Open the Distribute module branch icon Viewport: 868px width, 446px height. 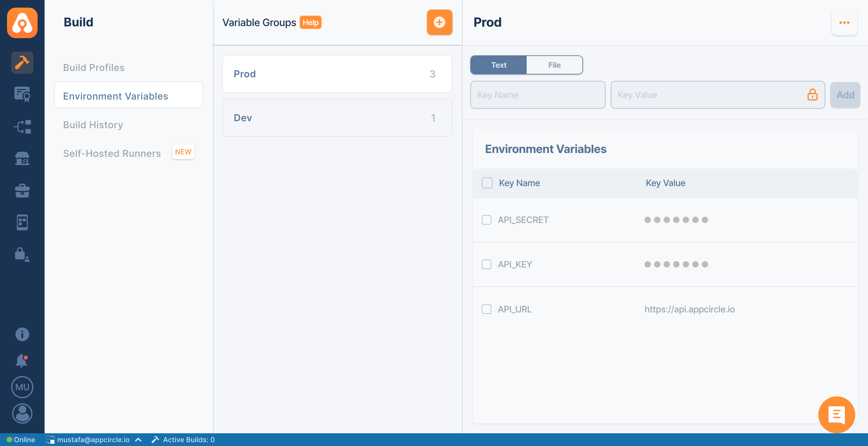[x=22, y=127]
